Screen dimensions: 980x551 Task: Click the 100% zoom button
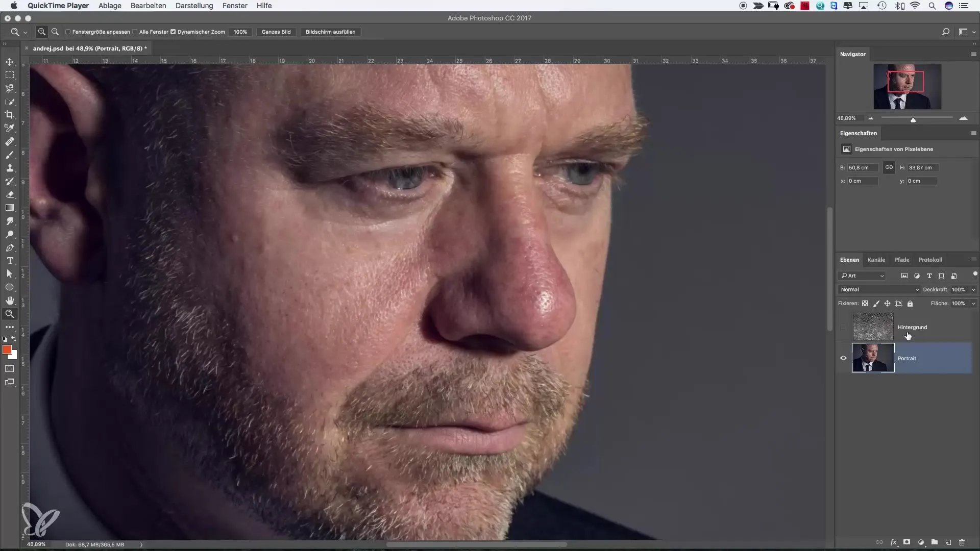(240, 32)
